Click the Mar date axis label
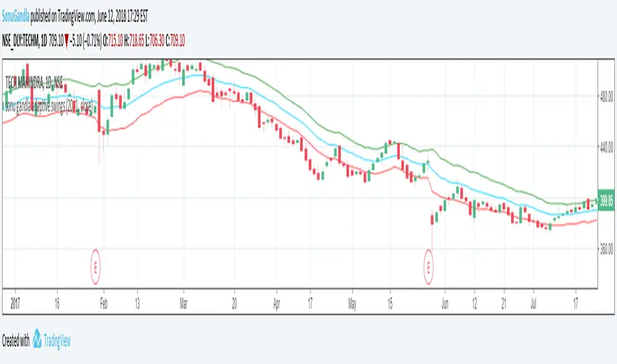This screenshot has height=364, width=617. [x=183, y=304]
